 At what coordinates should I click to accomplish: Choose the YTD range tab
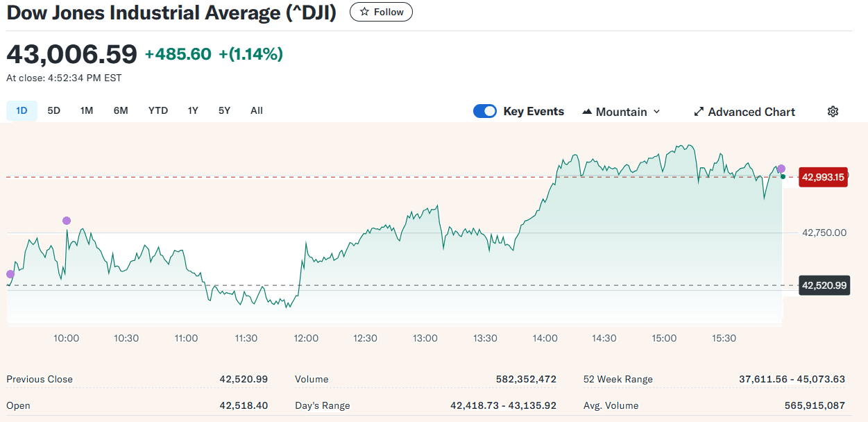[x=158, y=110]
